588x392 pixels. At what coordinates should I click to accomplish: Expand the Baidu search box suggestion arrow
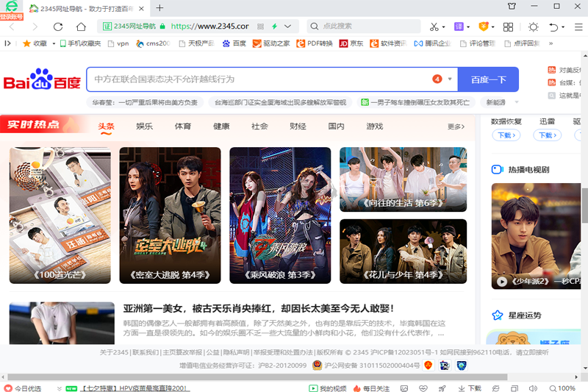coord(448,79)
